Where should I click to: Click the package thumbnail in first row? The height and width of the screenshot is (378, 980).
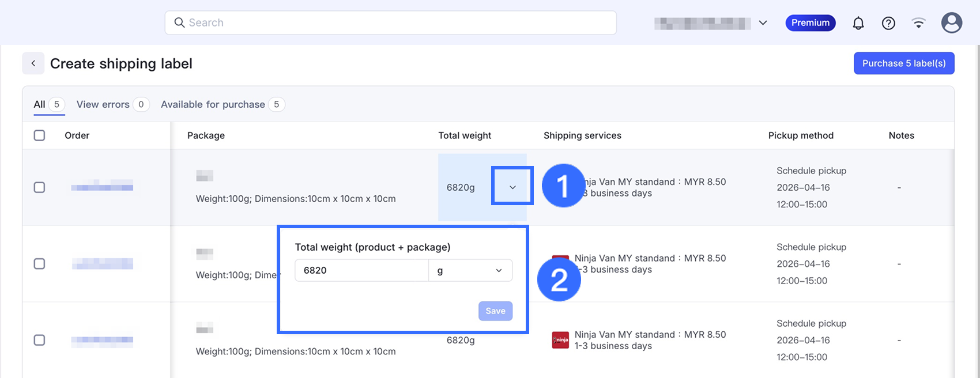click(205, 176)
